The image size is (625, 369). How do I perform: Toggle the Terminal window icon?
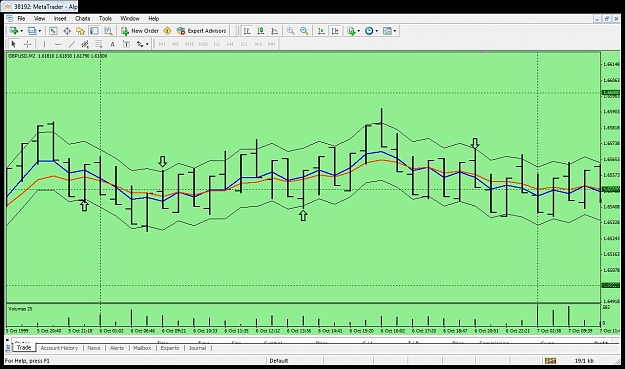tap(94, 31)
